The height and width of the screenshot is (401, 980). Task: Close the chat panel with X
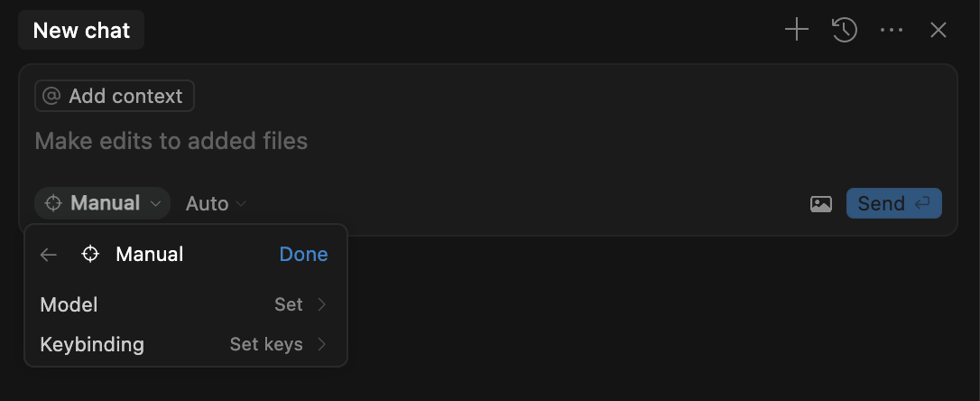(x=938, y=31)
